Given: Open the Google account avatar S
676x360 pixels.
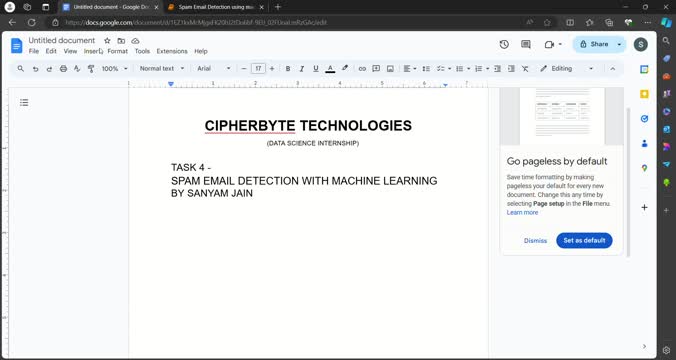Looking at the screenshot, I should point(640,44).
